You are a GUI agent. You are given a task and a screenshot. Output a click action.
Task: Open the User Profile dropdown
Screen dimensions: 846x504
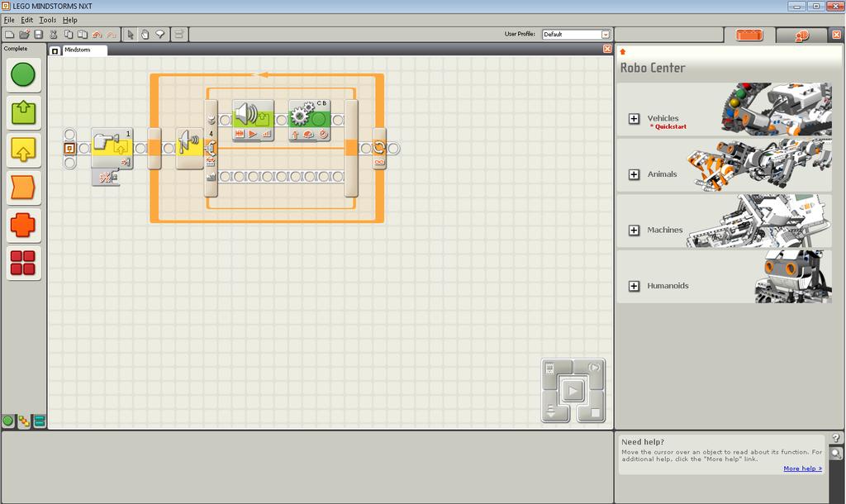pos(606,35)
